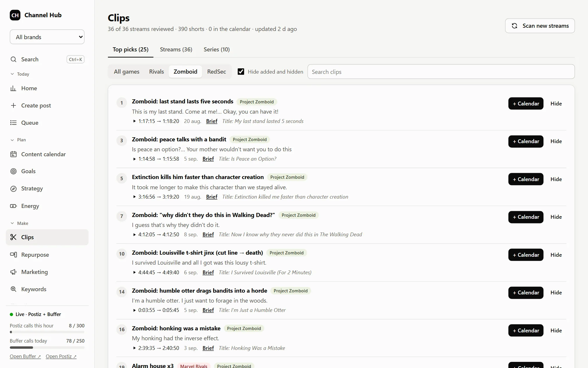Click the Postiz calls this hour progress bar
Viewport: 588px width, 368px height.
(47, 332)
